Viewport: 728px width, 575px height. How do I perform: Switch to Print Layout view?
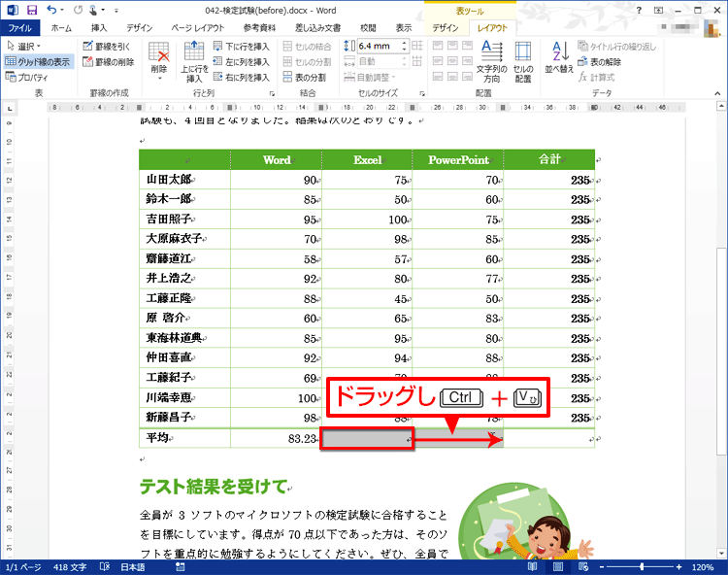point(558,567)
